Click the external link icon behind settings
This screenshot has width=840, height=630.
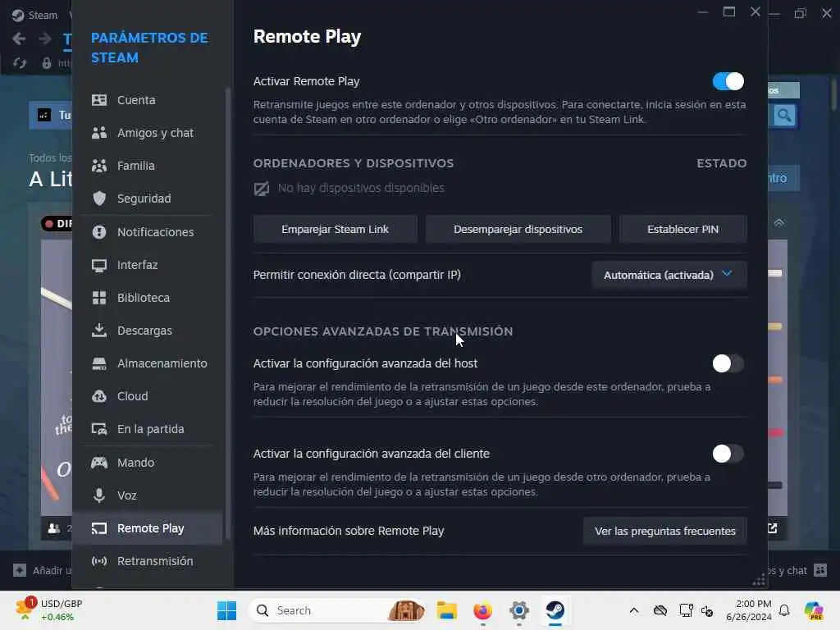773,528
